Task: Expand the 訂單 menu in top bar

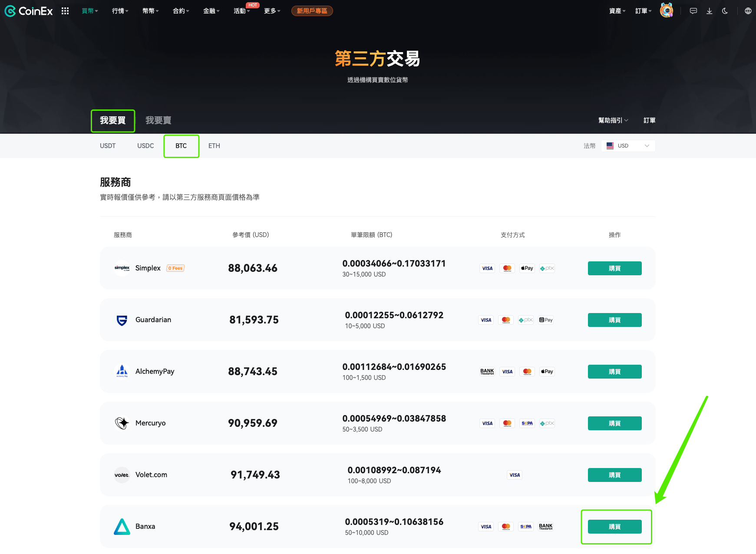Action: click(x=644, y=11)
